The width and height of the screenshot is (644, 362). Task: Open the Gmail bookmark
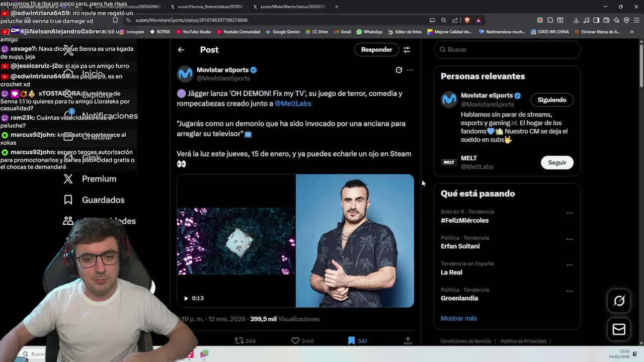(342, 32)
